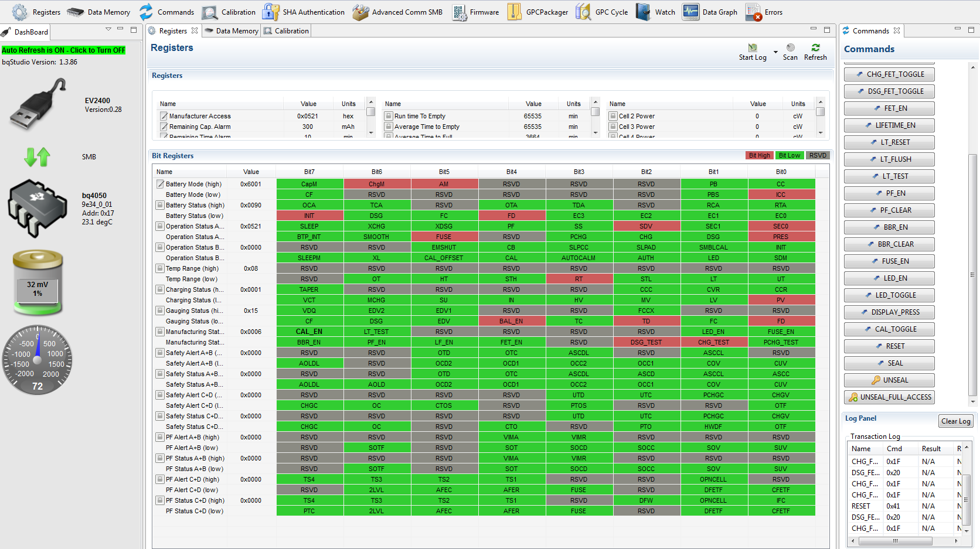Click the edit icon beside Manufacturer Access

[164, 116]
